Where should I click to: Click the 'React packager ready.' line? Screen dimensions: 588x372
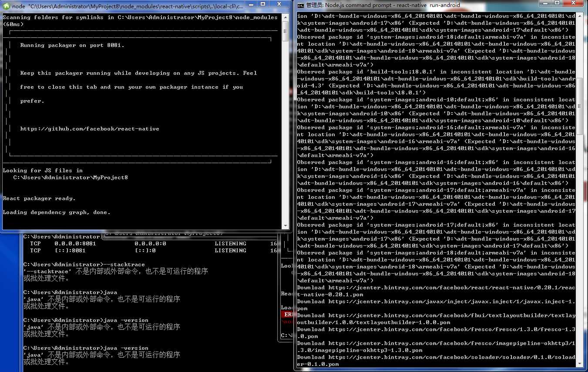39,198
